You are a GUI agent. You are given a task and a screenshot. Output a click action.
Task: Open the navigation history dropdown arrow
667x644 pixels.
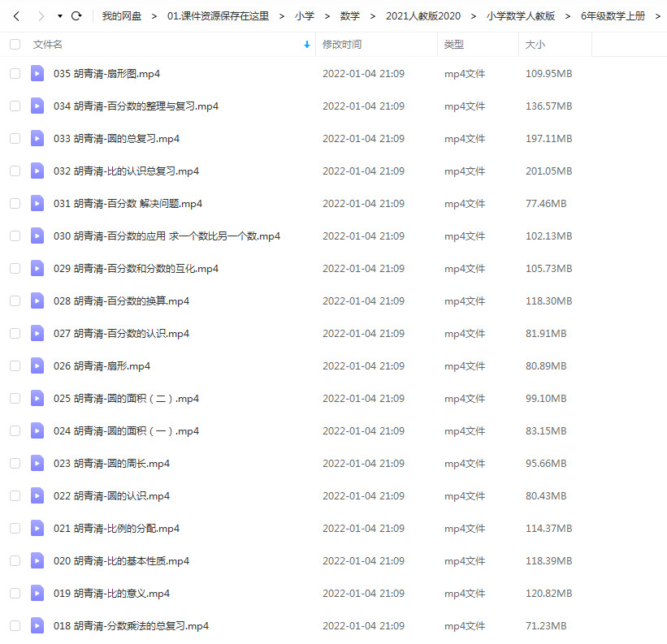point(60,16)
